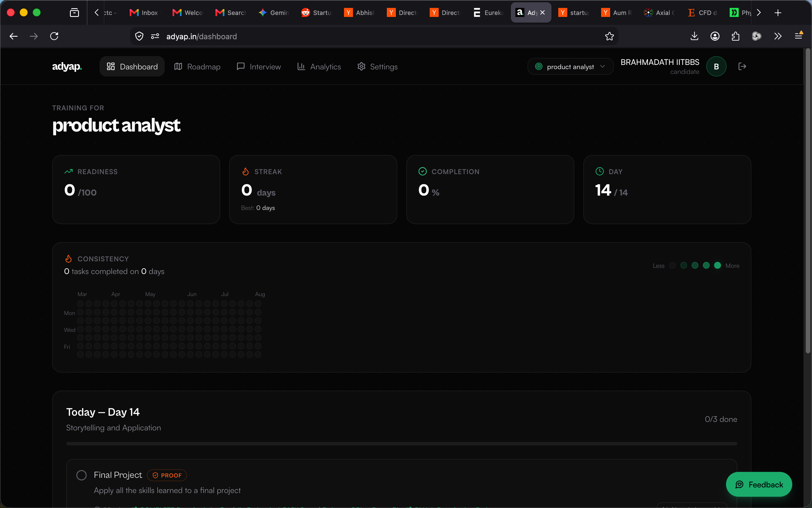Open the Interview section
The width and height of the screenshot is (812, 508).
coord(259,67)
